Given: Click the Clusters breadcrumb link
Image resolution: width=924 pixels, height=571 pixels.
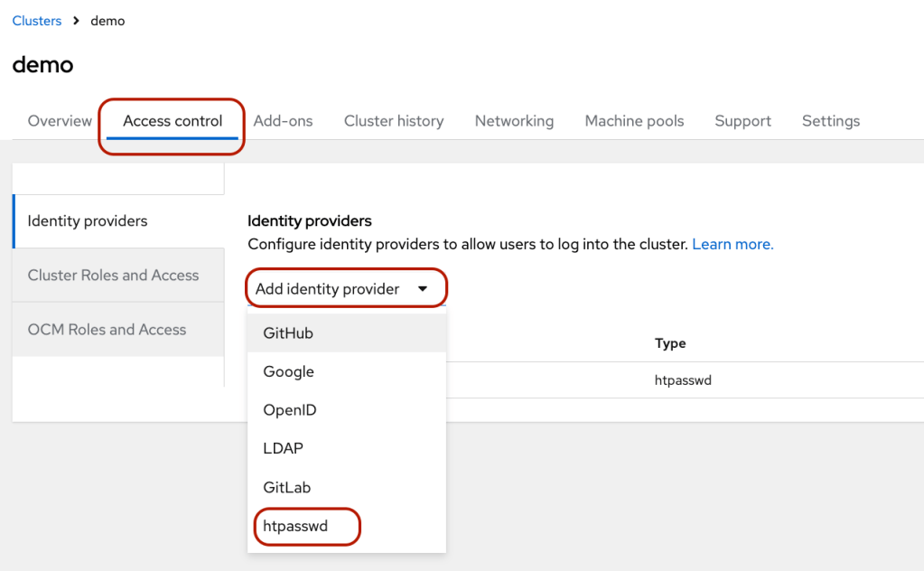Looking at the screenshot, I should [x=37, y=21].
